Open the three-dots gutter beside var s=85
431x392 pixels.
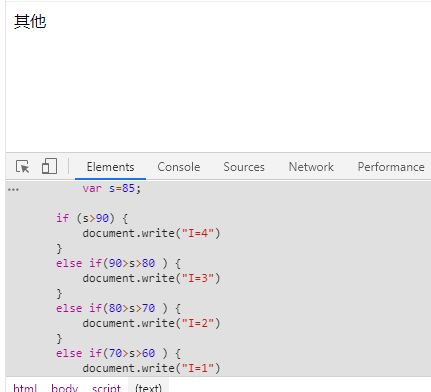(13, 190)
